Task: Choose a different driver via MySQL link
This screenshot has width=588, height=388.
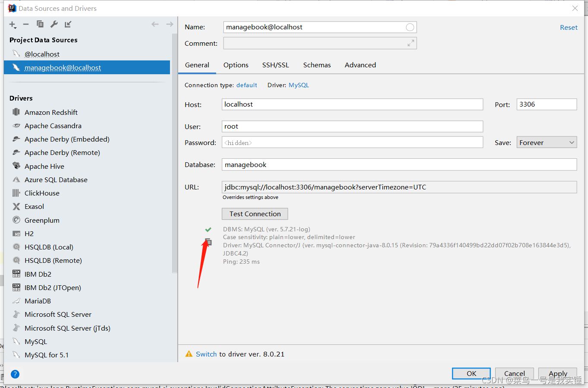Action: [299, 85]
